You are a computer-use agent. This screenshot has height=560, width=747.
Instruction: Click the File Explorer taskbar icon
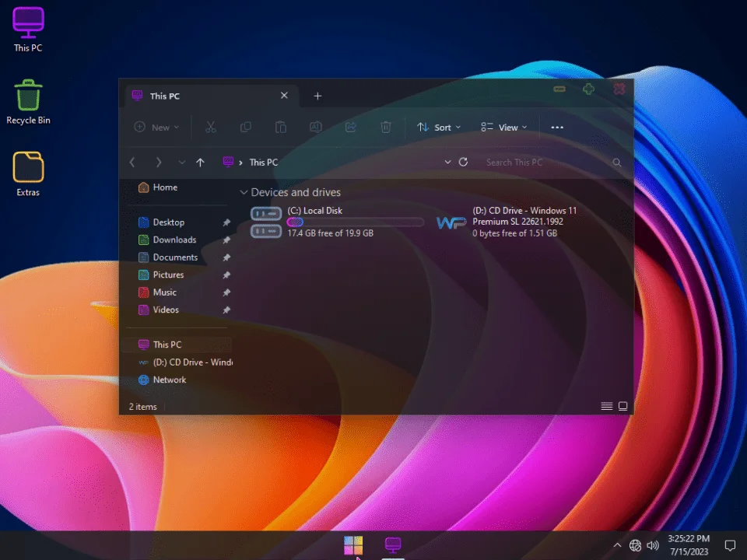point(393,545)
